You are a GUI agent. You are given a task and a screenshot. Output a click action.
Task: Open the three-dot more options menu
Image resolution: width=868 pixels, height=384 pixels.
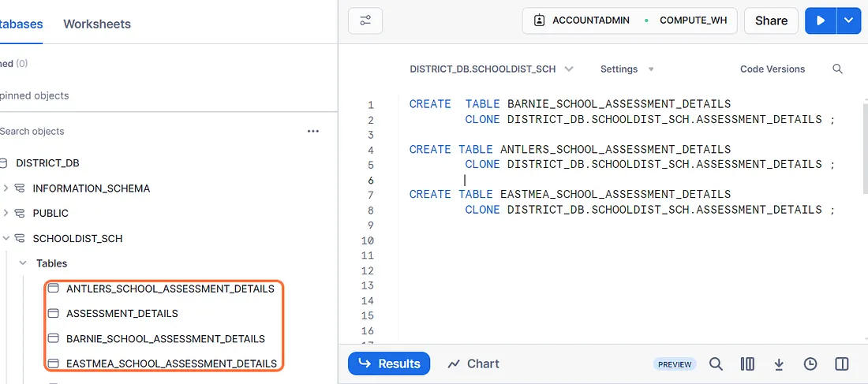313,132
